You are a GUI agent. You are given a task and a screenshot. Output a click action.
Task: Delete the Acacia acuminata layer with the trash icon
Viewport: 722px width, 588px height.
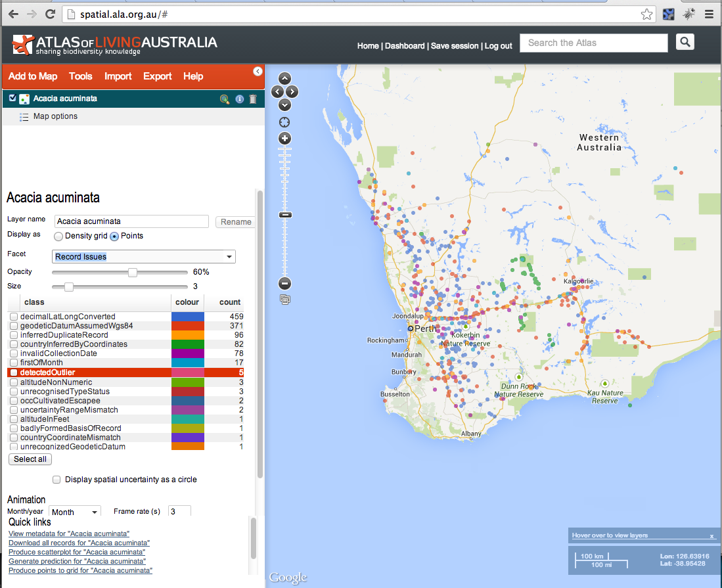pyautogui.click(x=253, y=99)
